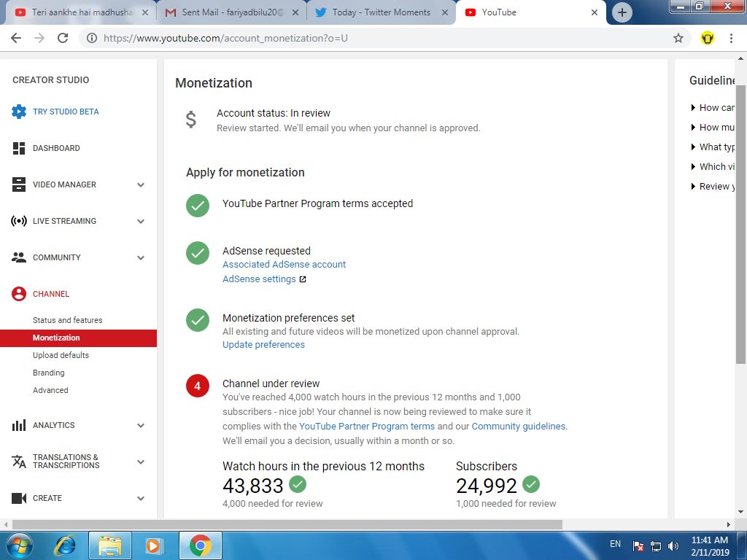Expand Translations & Transcriptions chevron

click(x=141, y=462)
